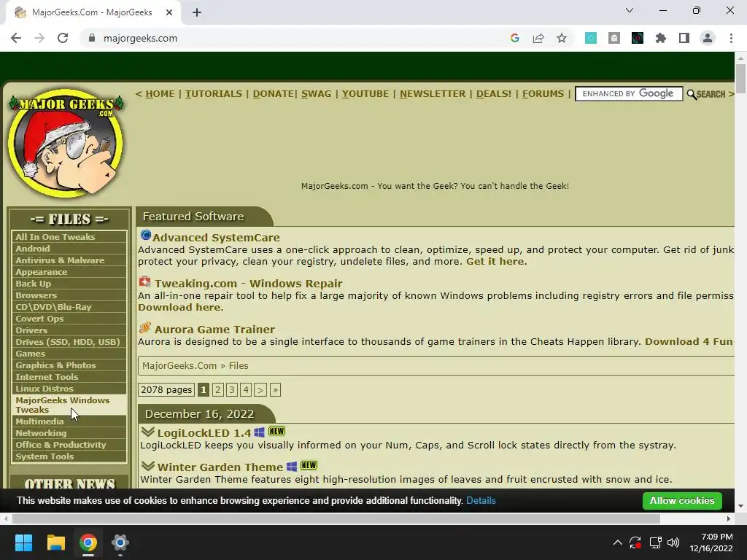Show hidden system tray icons
This screenshot has width=747, height=560.
617,542
